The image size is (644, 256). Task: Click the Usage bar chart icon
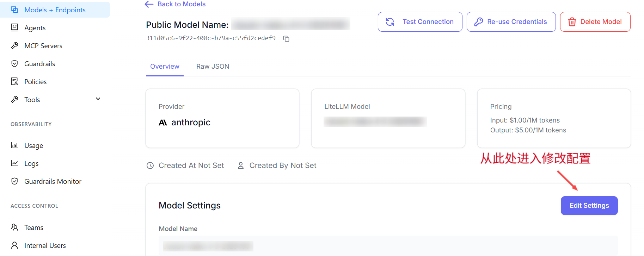click(14, 145)
